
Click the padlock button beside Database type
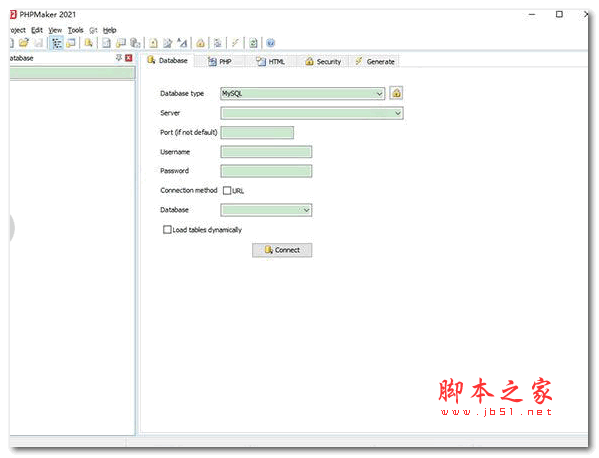(x=397, y=93)
